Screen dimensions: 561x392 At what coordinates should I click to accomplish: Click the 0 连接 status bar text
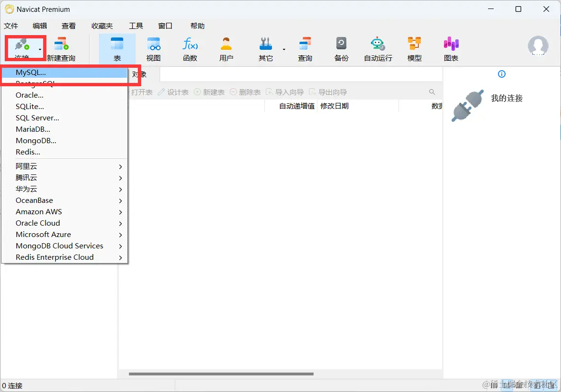[x=12, y=385]
